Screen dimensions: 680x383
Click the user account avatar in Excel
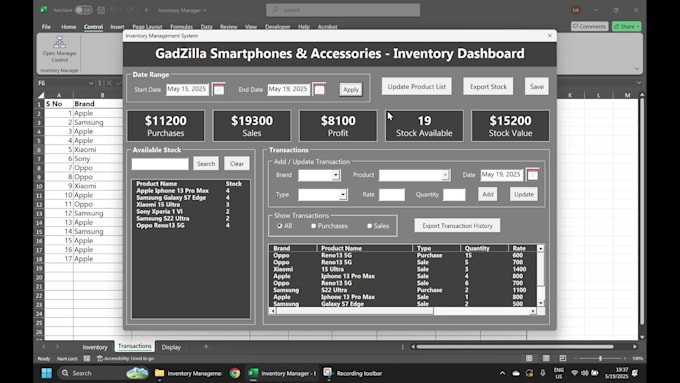pyautogui.click(x=576, y=10)
